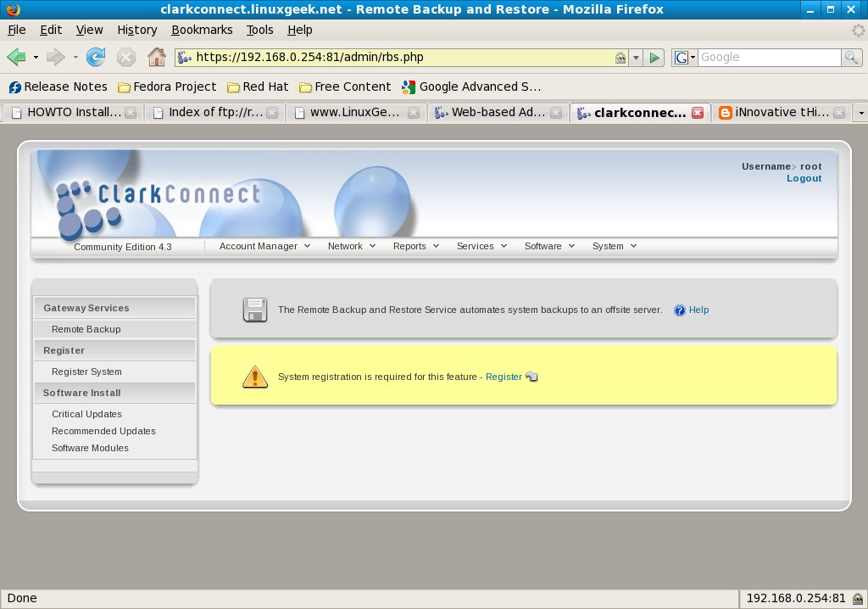Viewport: 868px width, 609px height.
Task: Click the gray Forward arrow button
Action: click(55, 57)
